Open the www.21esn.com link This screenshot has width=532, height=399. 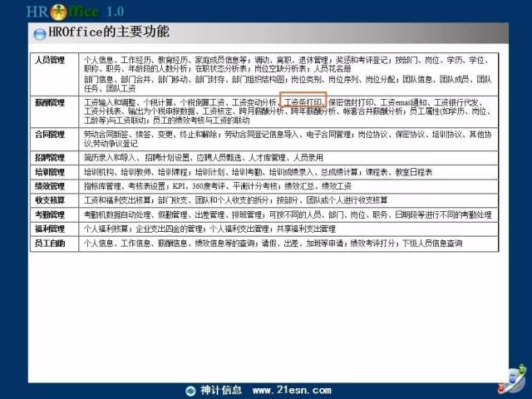292,390
